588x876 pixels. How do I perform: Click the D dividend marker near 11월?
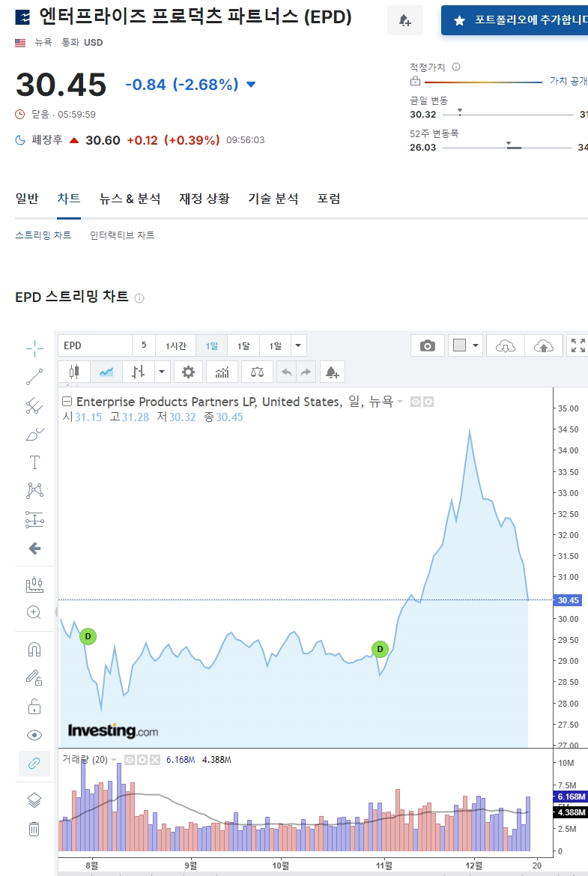tap(380, 649)
